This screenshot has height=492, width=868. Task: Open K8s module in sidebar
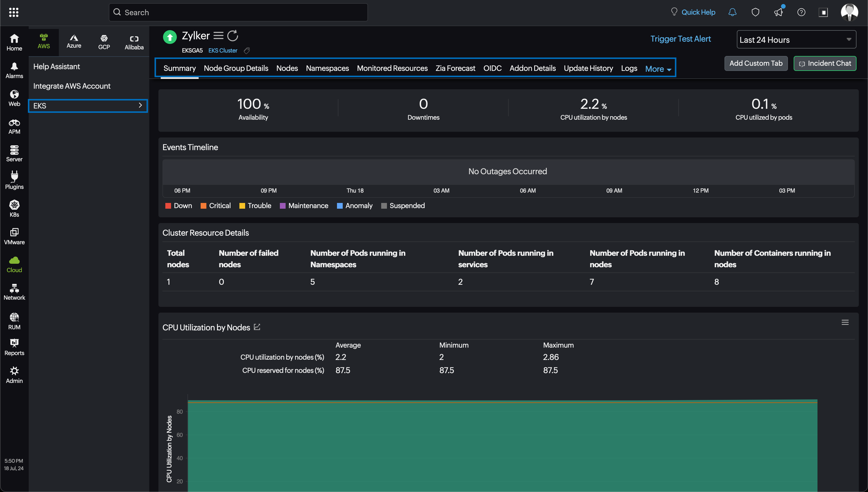14,208
